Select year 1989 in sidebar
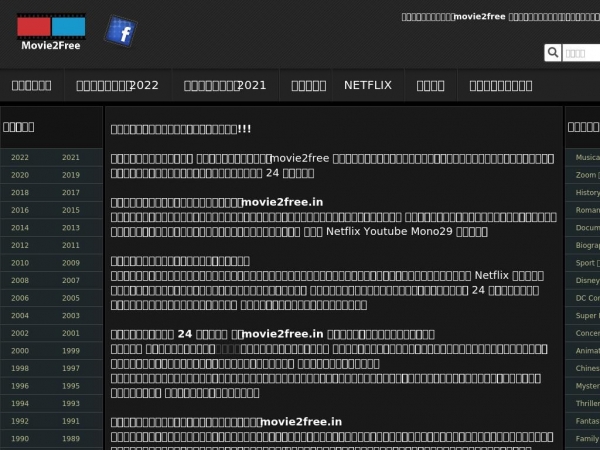The height and width of the screenshot is (450, 600). pos(71,439)
